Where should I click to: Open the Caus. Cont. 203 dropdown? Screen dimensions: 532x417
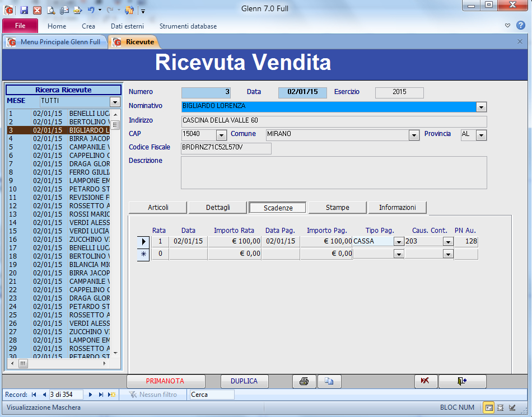448,242
